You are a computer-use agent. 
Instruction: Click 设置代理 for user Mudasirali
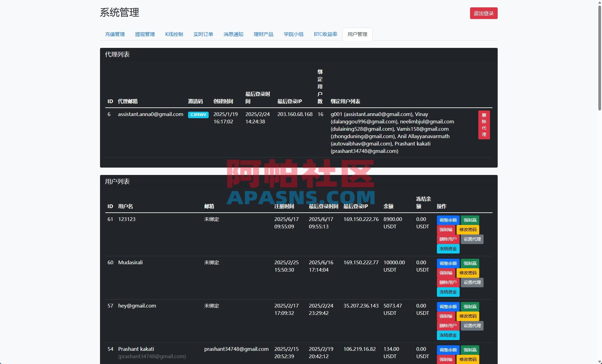[472, 282]
